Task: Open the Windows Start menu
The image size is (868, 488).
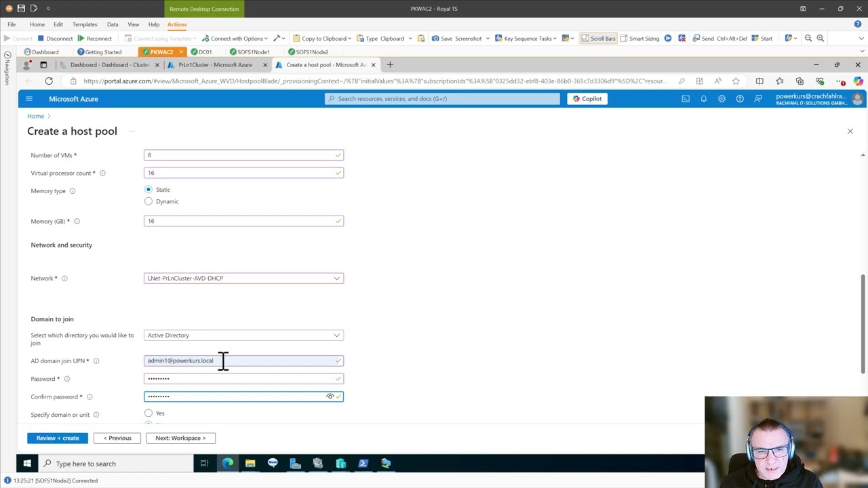Action: pyautogui.click(x=27, y=464)
